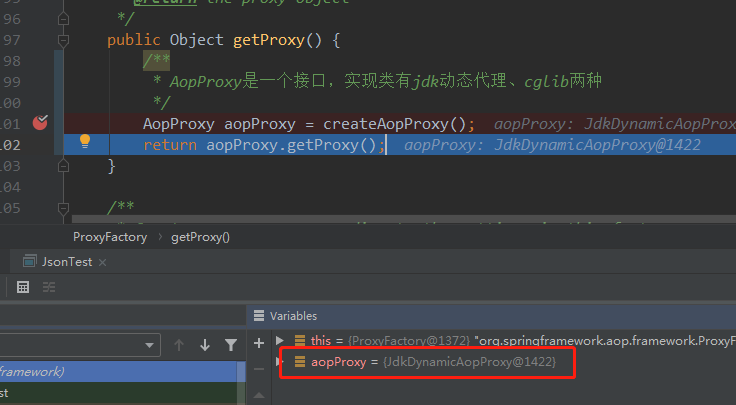Click fold marker at method closing brace
This screenshot has width=736, height=405.
(x=63, y=166)
